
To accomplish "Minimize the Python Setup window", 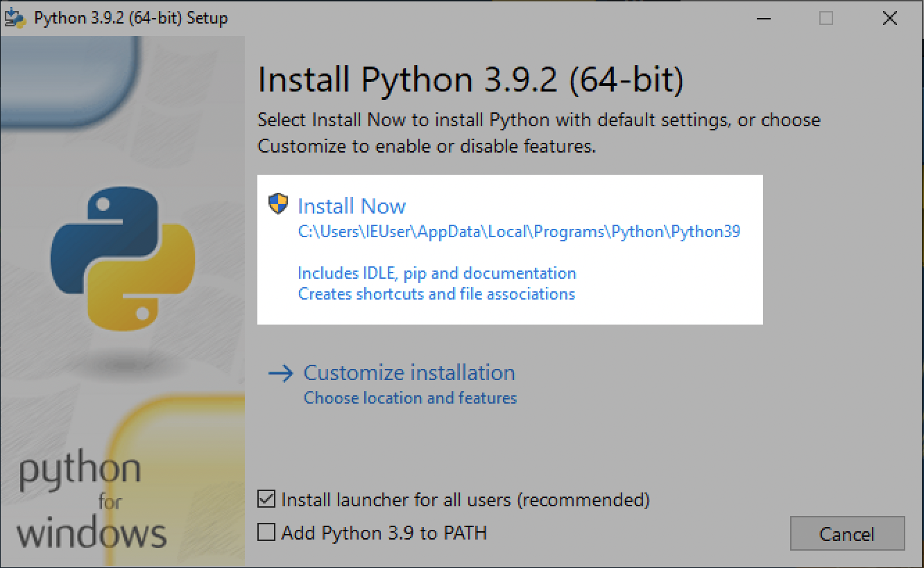I will [x=762, y=18].
